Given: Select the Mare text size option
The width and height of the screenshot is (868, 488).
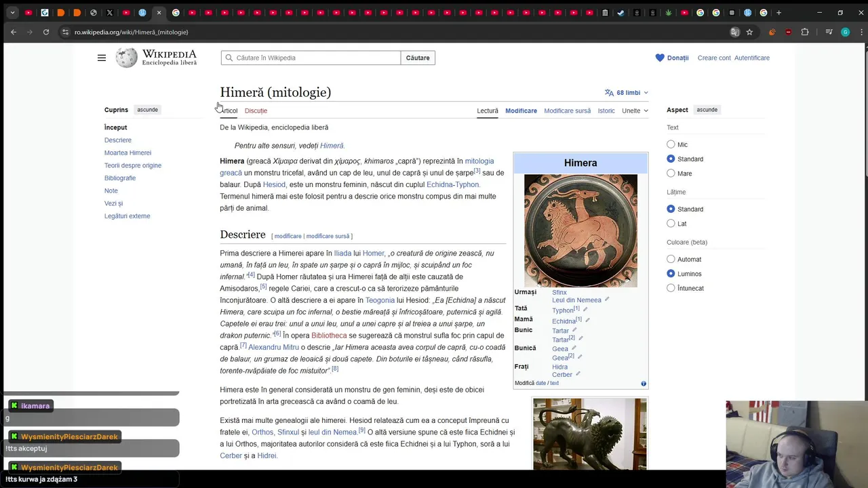Looking at the screenshot, I should [x=671, y=174].
